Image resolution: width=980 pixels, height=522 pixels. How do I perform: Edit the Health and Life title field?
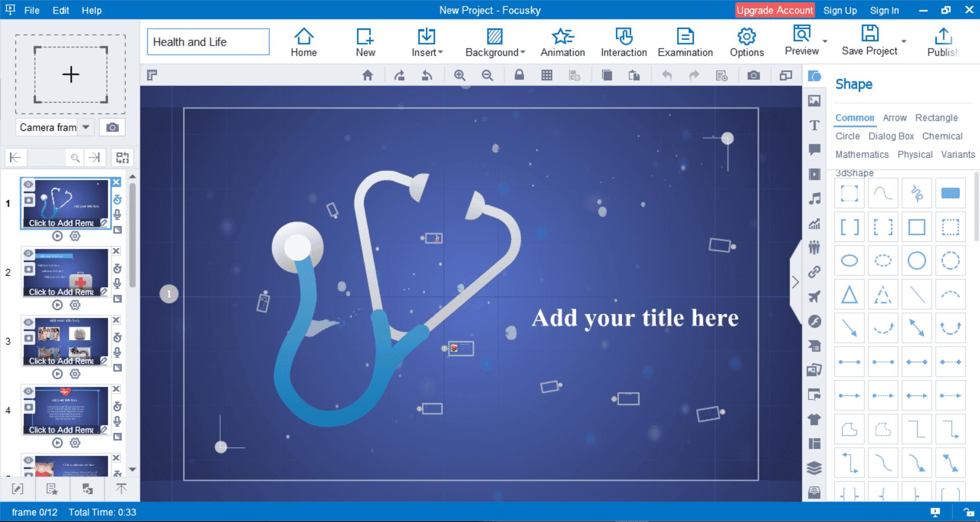click(x=207, y=42)
